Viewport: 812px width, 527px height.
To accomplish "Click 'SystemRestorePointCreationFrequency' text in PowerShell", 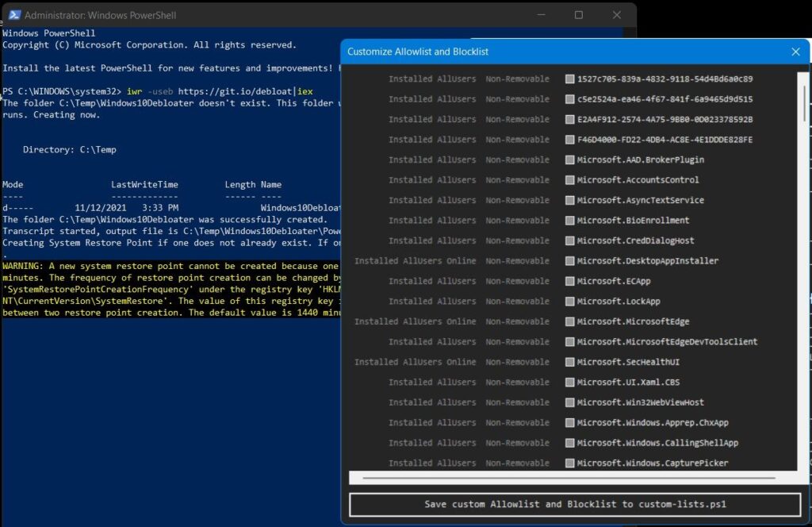I will tap(98, 289).
